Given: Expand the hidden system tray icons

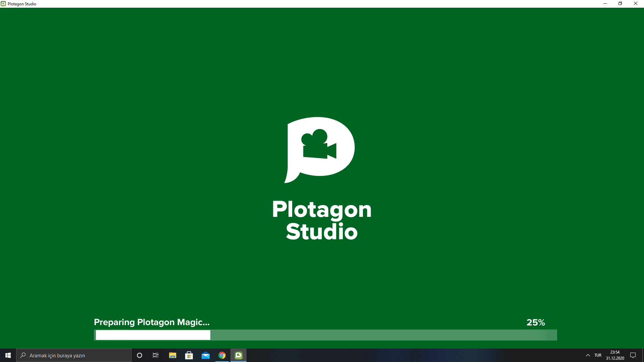Looking at the screenshot, I should coord(588,355).
